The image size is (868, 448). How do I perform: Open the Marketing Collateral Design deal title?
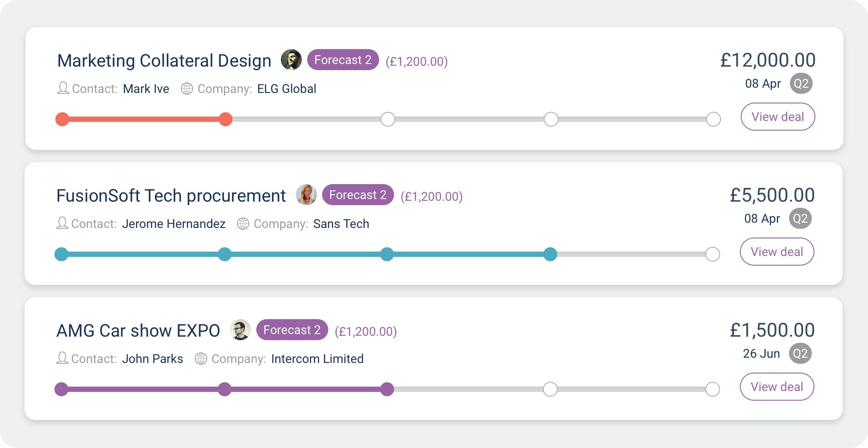pos(164,60)
